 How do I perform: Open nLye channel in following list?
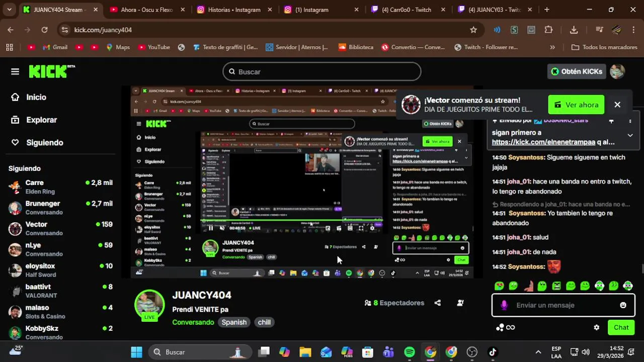[60, 249]
